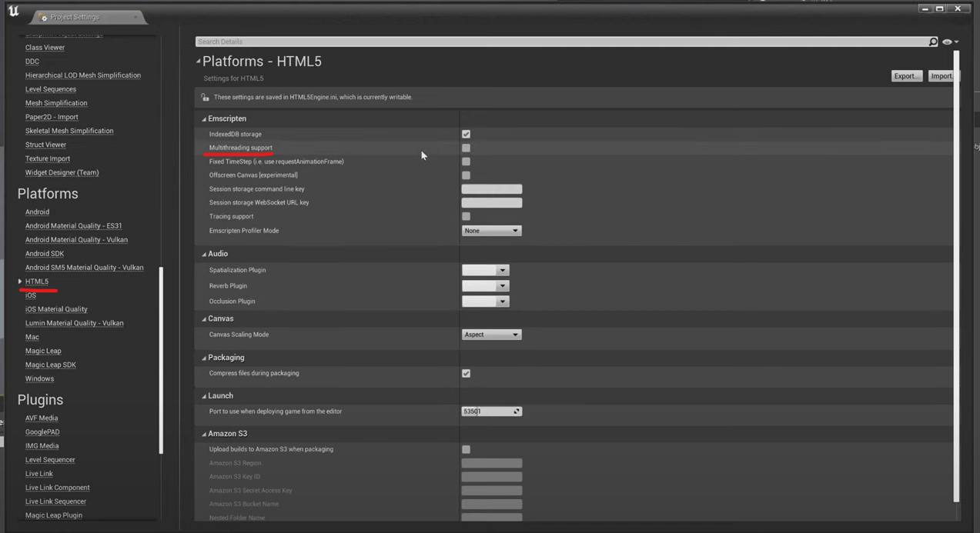Open Struct Viewer settings
Viewport: 980px width, 533px height.
[x=45, y=145]
